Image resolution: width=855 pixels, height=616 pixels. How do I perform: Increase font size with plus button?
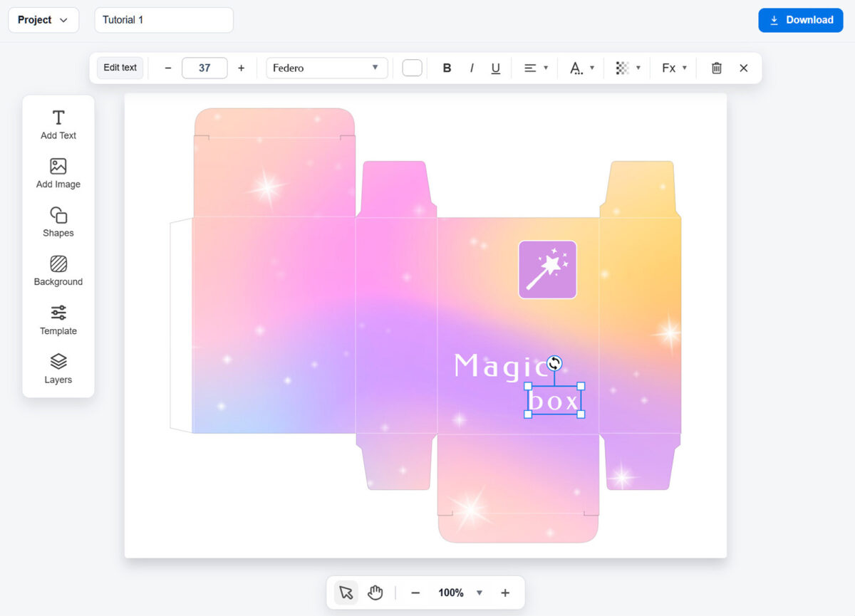pos(241,68)
